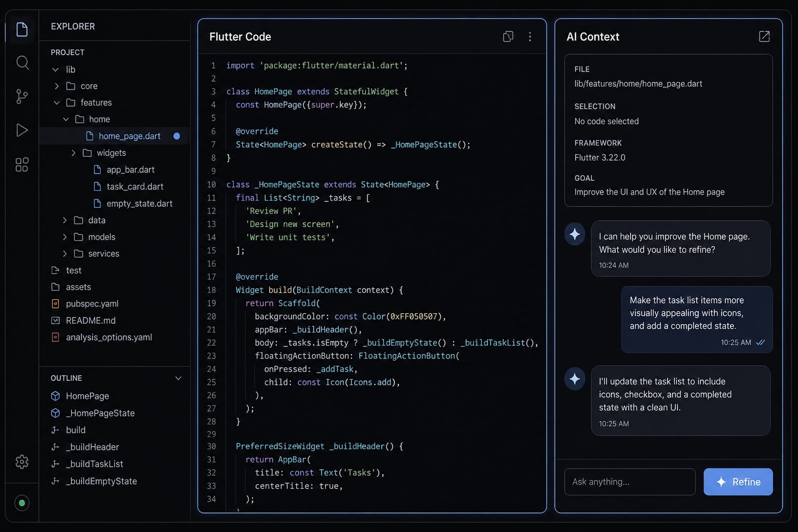The height and width of the screenshot is (532, 798).
Task: Expand the core folder chevron
Action: pyautogui.click(x=57, y=86)
